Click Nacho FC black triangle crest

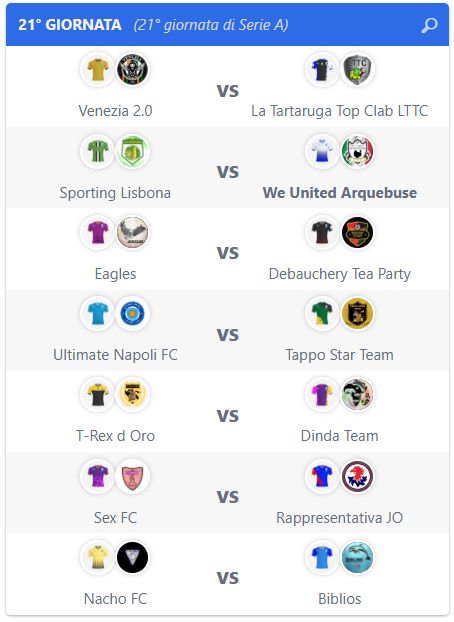tap(133, 557)
